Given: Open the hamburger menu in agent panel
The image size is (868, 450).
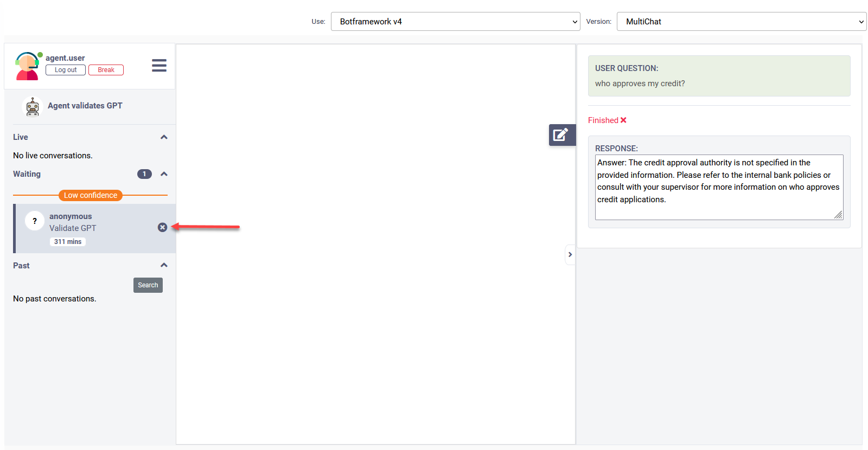Looking at the screenshot, I should 159,66.
